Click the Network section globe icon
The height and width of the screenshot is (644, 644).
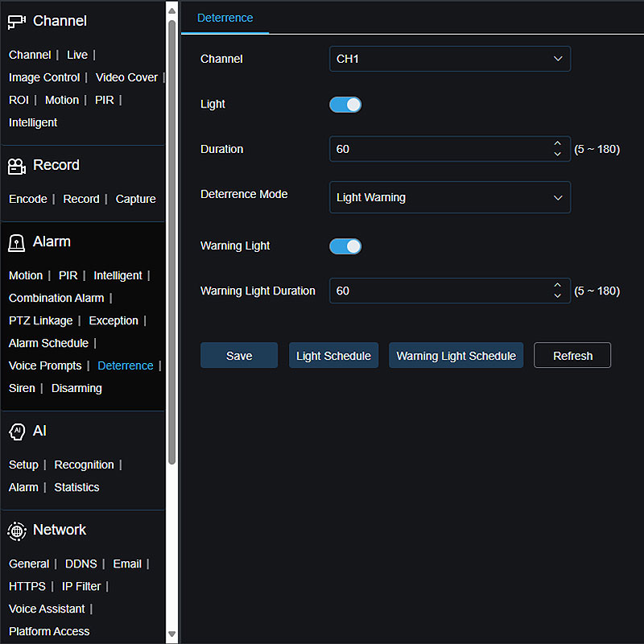pyautogui.click(x=17, y=530)
